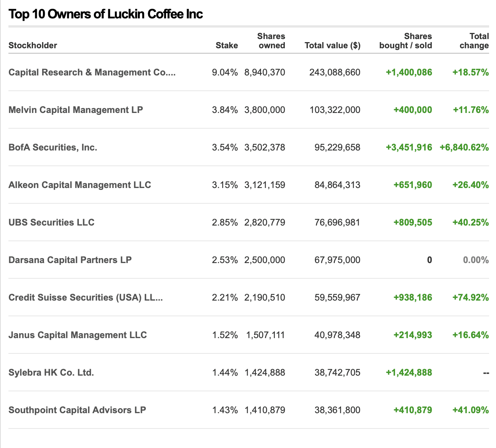Select the 3.15% stake value
The height and width of the screenshot is (448, 496).
225,185
